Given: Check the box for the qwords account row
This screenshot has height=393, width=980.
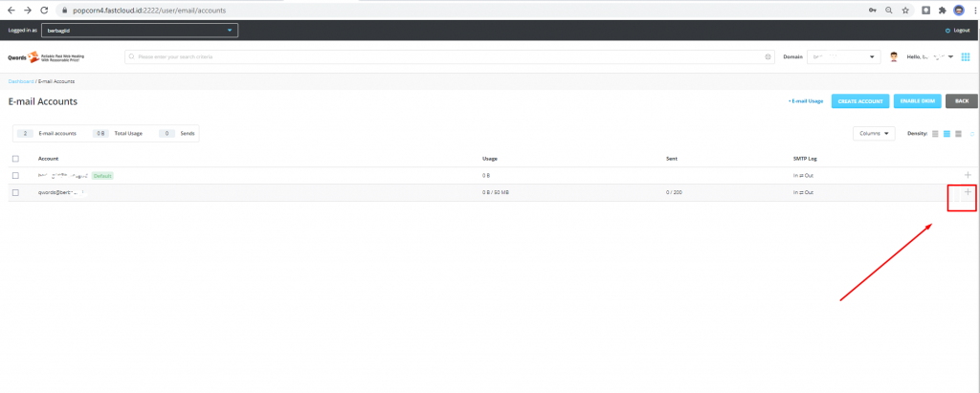Looking at the screenshot, I should [x=15, y=192].
